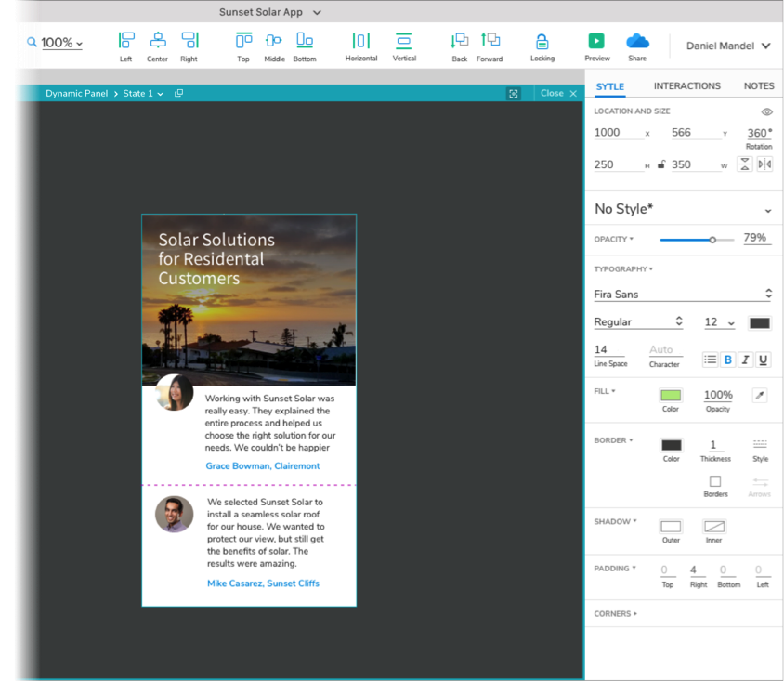This screenshot has width=784, height=681.
Task: Click the fit-to-panel icon beside Close
Action: pyautogui.click(x=513, y=94)
